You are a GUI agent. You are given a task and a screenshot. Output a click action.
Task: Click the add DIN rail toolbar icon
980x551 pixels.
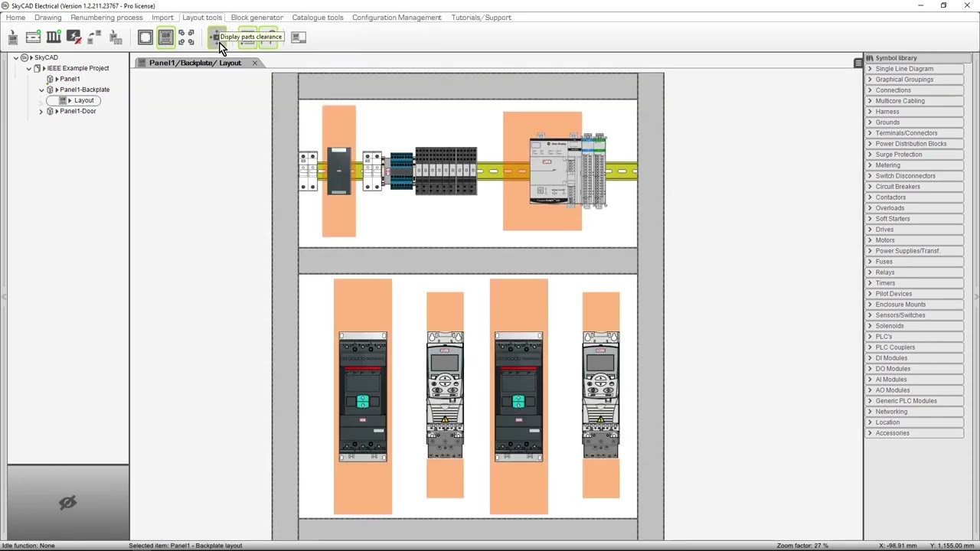pos(34,37)
